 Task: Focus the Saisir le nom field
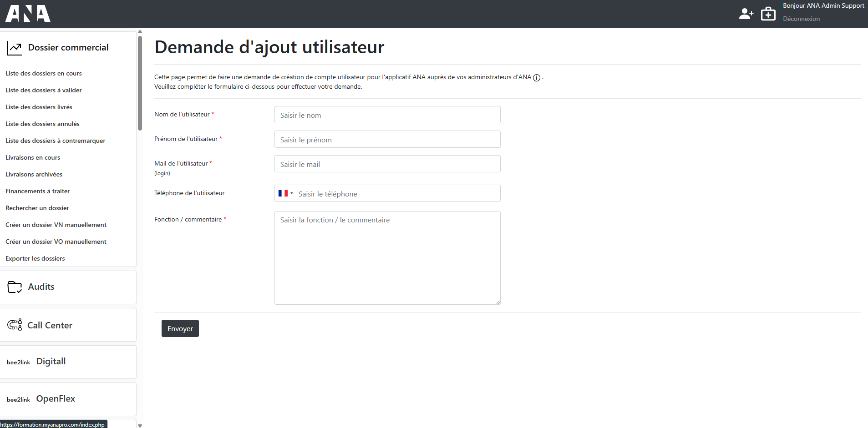[387, 115]
